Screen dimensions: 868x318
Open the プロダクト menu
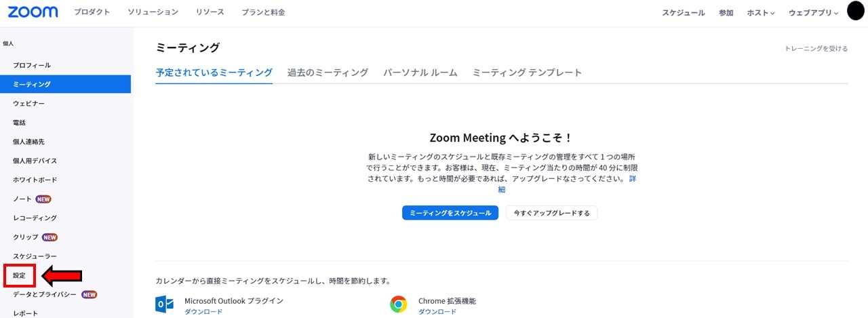92,12
